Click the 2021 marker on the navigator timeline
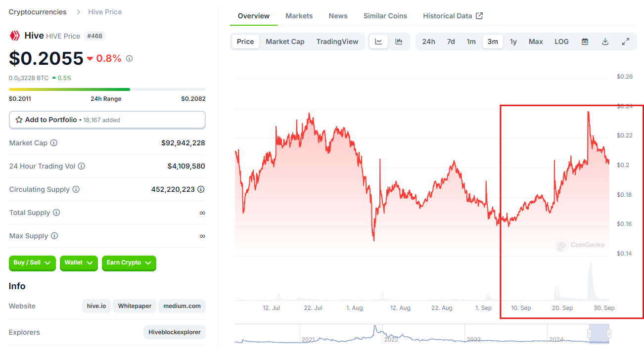Image resolution: width=644 pixels, height=349 pixels. pyautogui.click(x=308, y=339)
